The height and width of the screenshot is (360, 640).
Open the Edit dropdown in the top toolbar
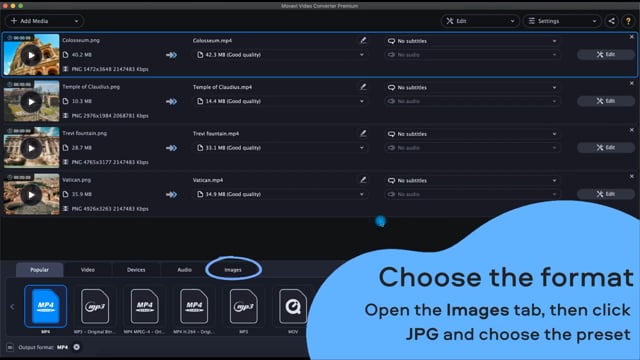point(480,21)
